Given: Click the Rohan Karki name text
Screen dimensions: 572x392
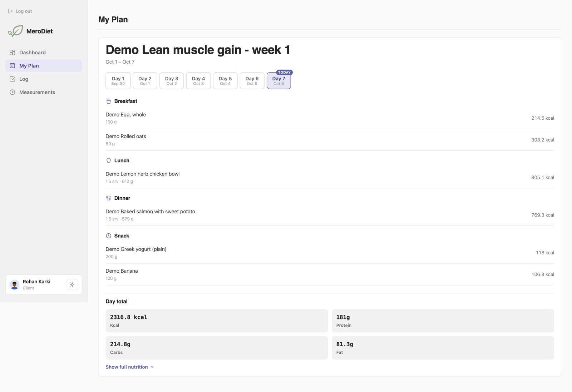Looking at the screenshot, I should coord(36,282).
